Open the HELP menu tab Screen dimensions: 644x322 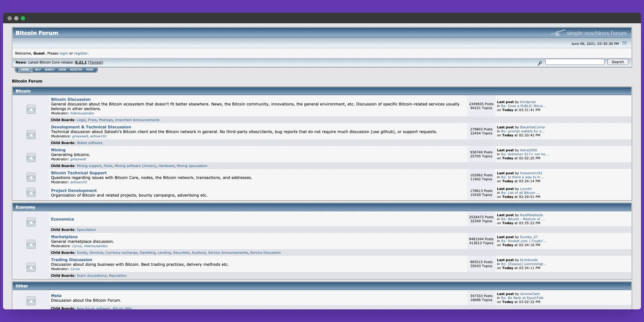38,70
